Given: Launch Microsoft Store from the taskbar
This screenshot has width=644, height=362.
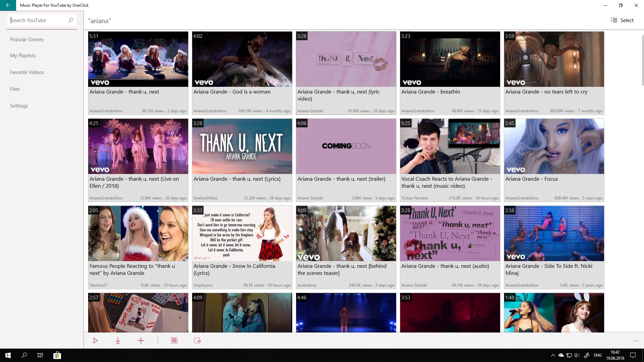Looking at the screenshot, I should pos(57,355).
